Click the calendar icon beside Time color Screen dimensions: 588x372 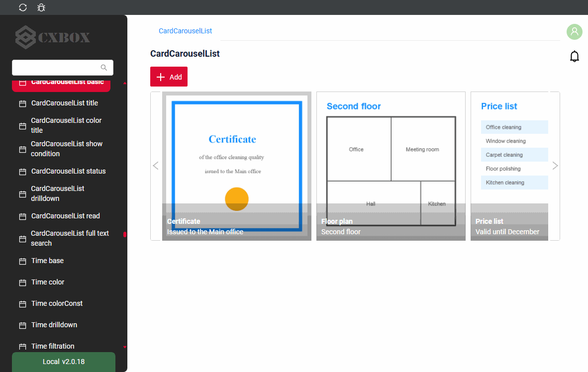(22, 282)
